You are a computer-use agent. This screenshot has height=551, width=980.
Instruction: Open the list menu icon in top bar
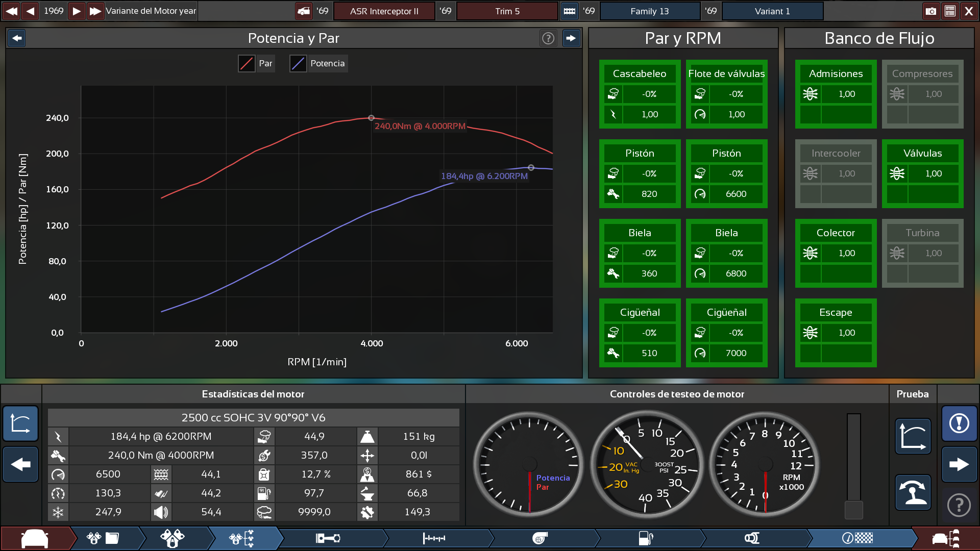(950, 11)
